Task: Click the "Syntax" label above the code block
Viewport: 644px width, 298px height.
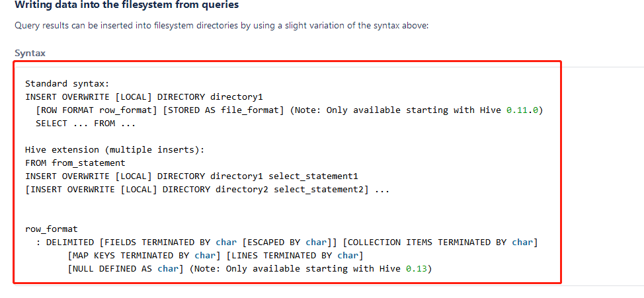Action: click(x=30, y=53)
